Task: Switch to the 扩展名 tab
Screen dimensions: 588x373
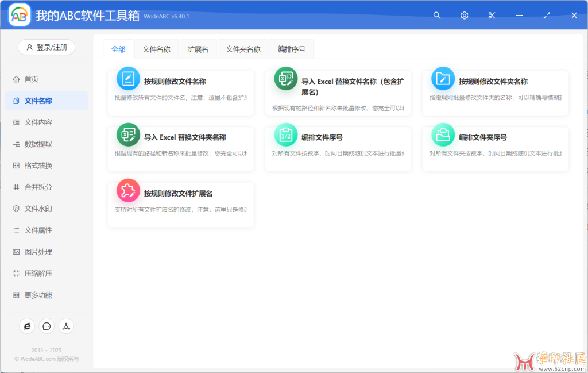Action: point(198,49)
